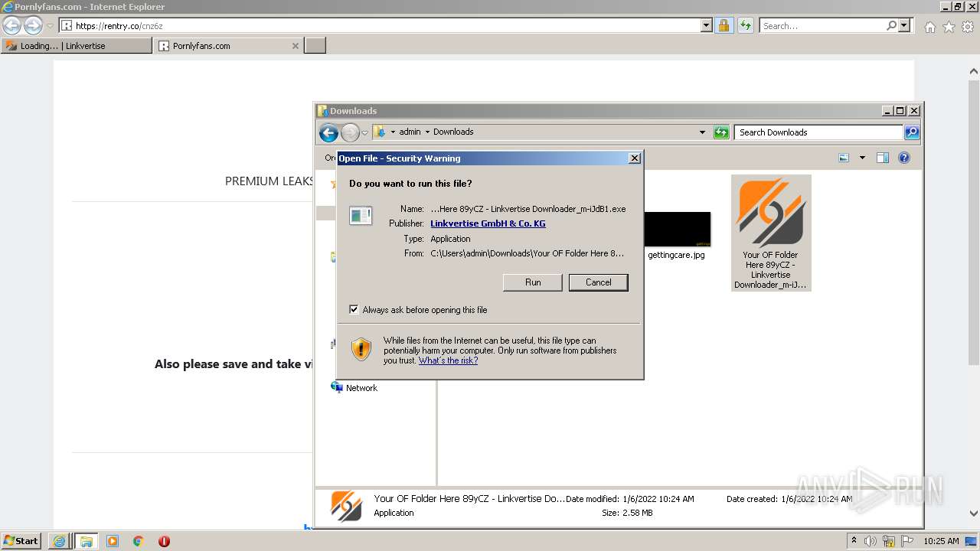The height and width of the screenshot is (551, 980).
Task: Click the Search Downloads field
Action: [x=818, y=132]
